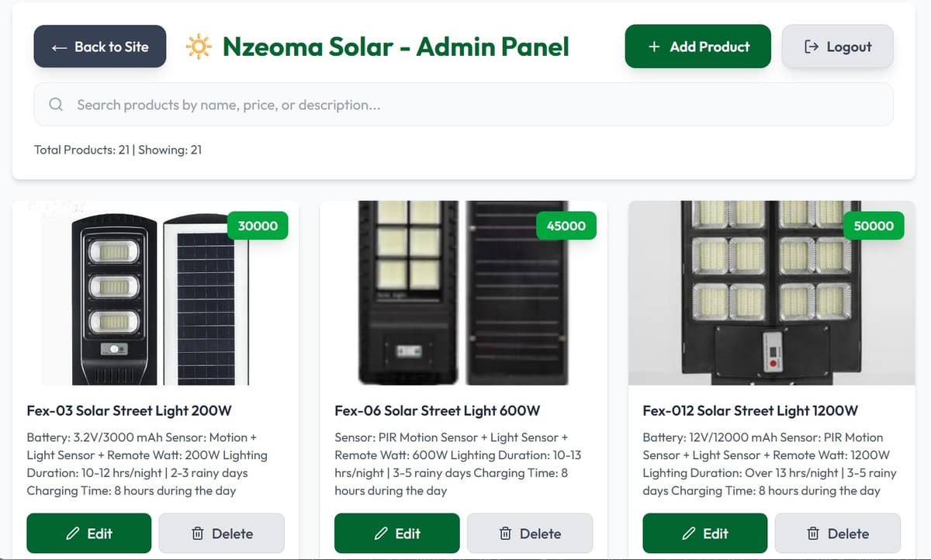Click the Fex-06 product image

coord(464,293)
